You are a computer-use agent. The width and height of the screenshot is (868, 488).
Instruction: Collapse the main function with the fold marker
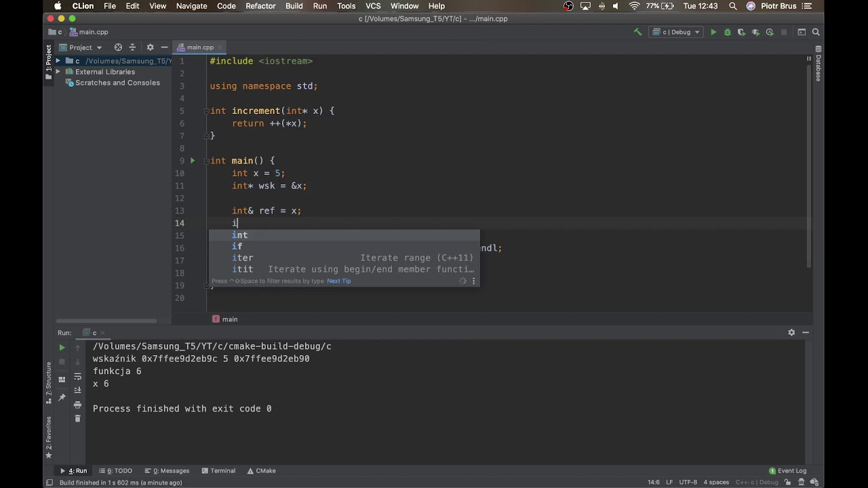[x=205, y=161]
